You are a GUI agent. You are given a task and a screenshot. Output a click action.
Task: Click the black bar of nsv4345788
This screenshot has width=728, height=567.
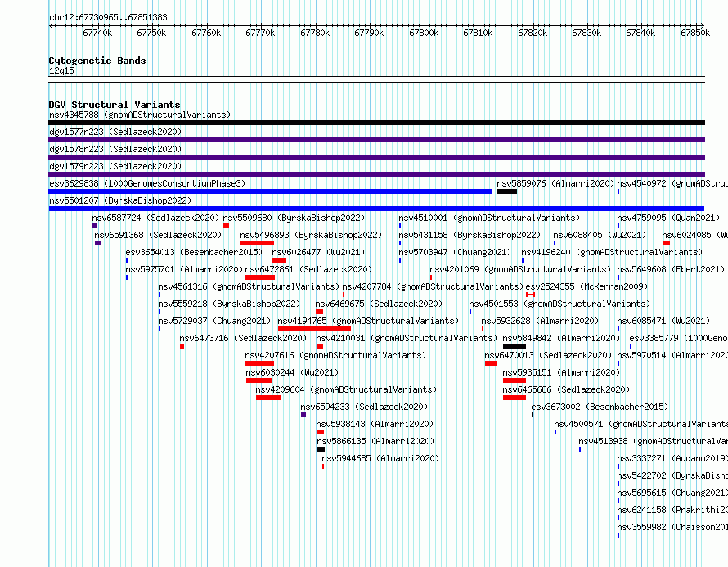[376, 123]
